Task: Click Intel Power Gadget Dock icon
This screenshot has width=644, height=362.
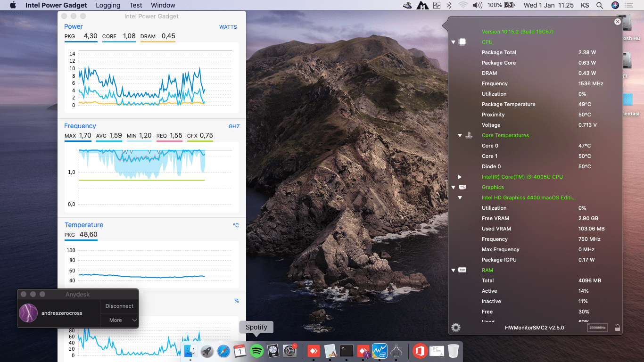Action: click(380, 351)
